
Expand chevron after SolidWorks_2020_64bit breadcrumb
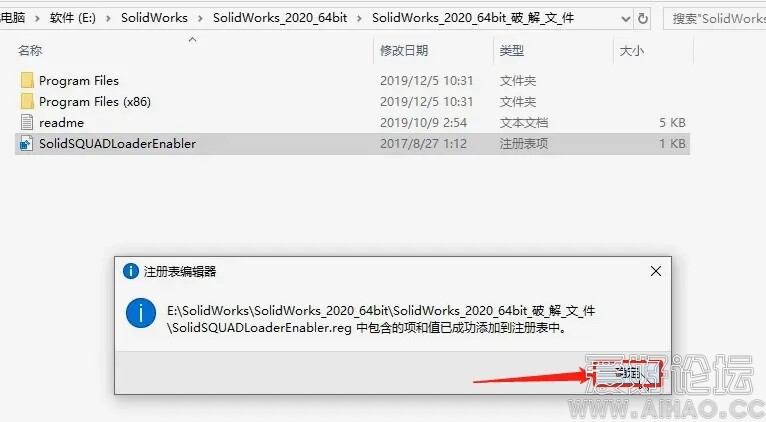[360, 19]
